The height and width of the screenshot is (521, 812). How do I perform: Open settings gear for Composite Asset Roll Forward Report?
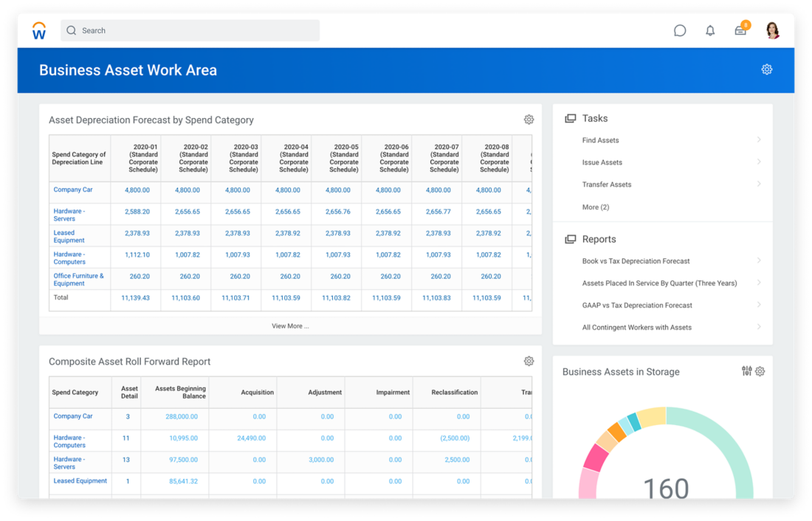click(x=529, y=361)
